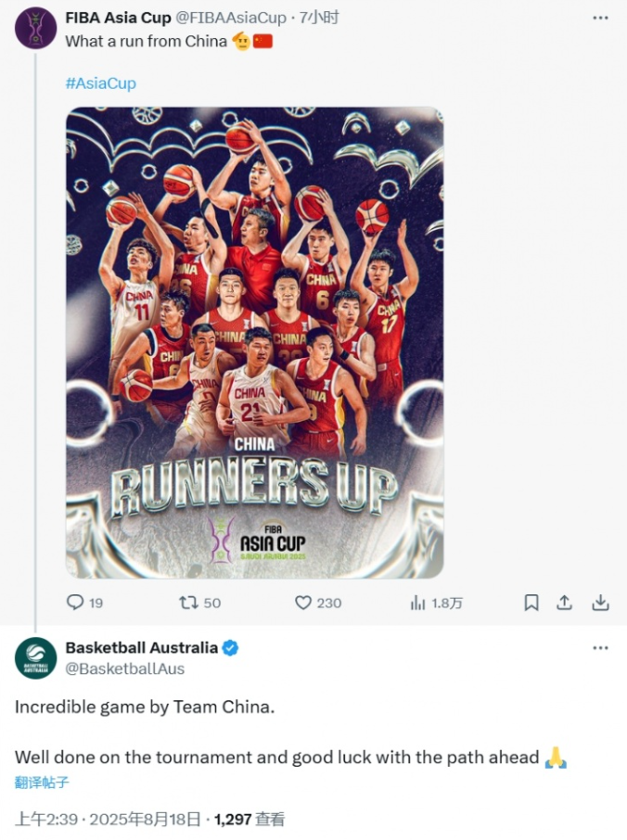
Task: Click the Basketball Australia display name
Action: (142, 648)
